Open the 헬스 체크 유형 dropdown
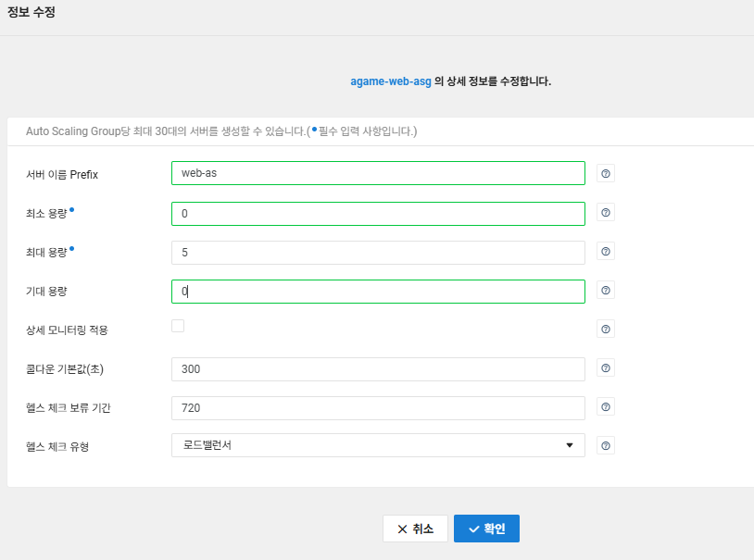The image size is (754, 560). [x=378, y=445]
